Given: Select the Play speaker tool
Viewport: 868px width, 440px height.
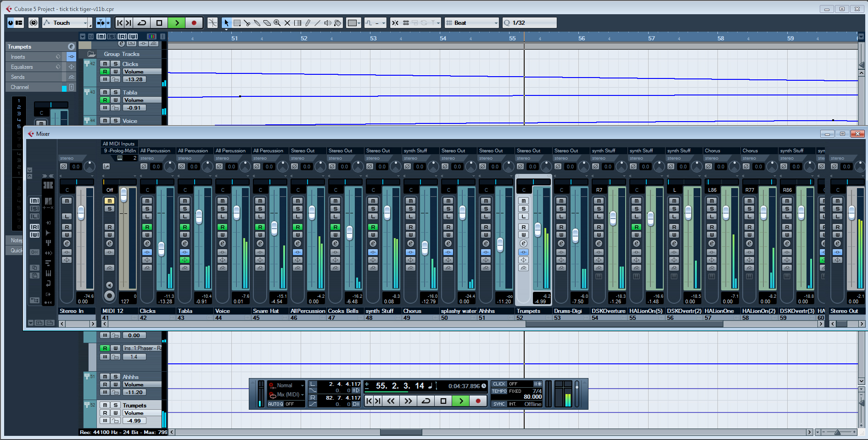Looking at the screenshot, I should (x=328, y=23).
